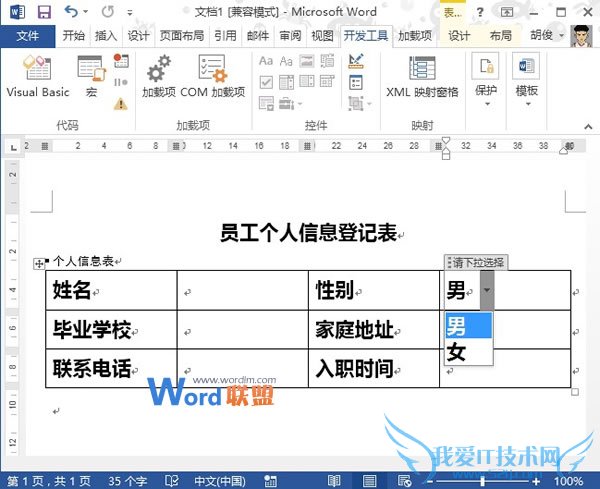The height and width of the screenshot is (489, 600).
Task: Click language 中文(中国) in status bar
Action: coord(220,481)
